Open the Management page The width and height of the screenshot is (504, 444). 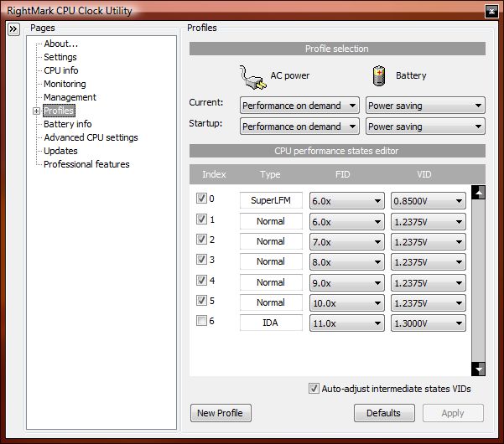[x=70, y=97]
